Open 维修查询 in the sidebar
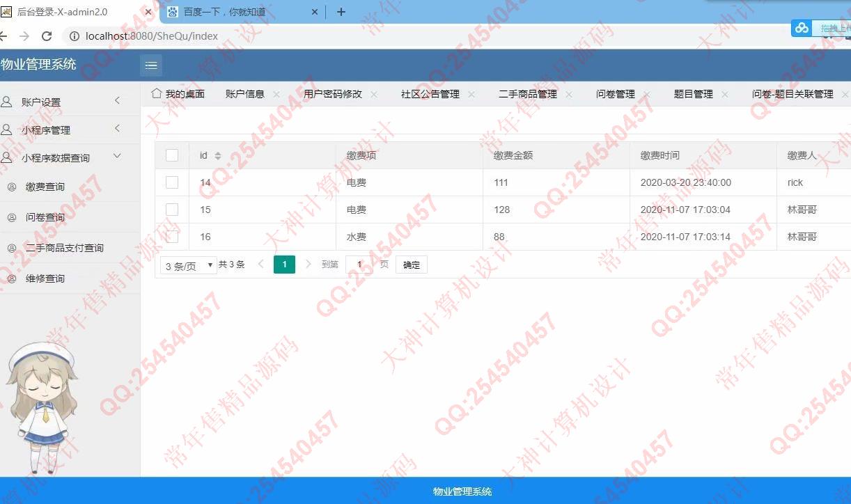Screen dimensions: 851x504 tap(45, 278)
